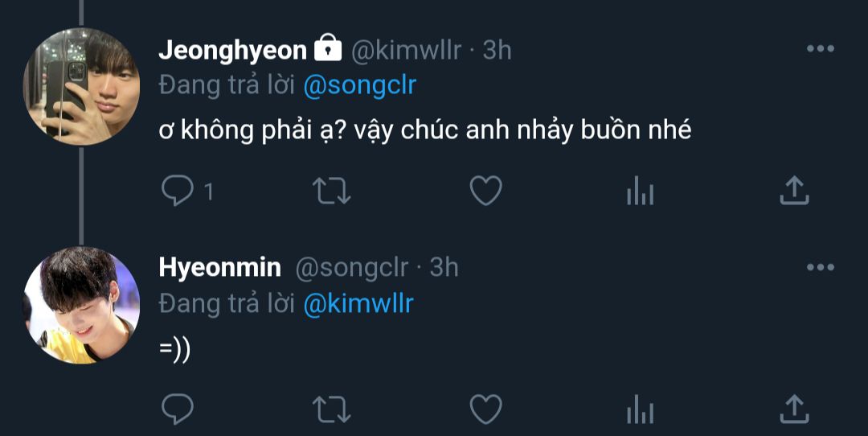Open more options on Hyeonmin's tweet
Image resolution: width=868 pixels, height=436 pixels.
820,267
